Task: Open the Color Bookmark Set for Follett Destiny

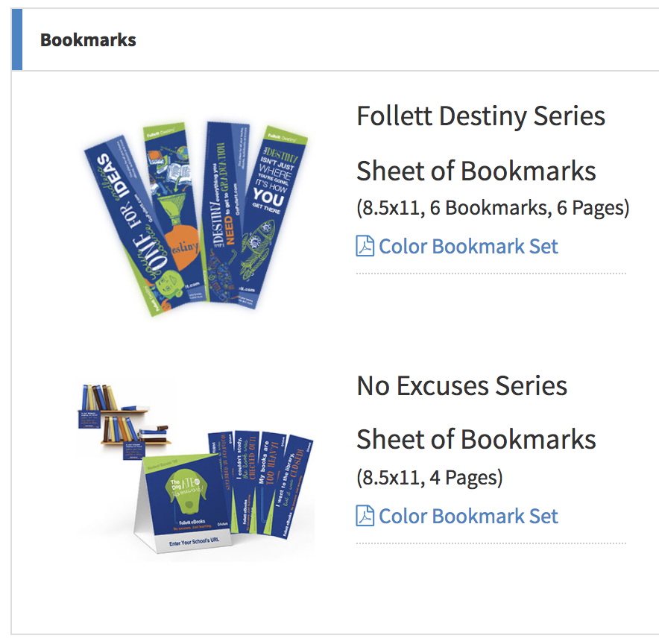Action: pos(467,246)
